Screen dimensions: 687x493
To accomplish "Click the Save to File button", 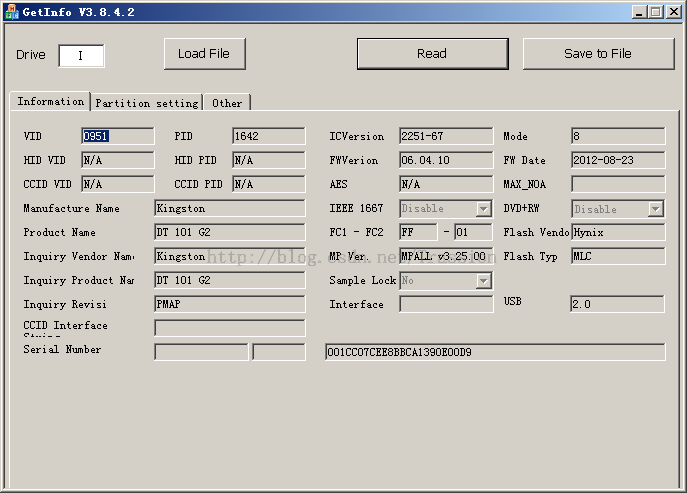I will [598, 54].
